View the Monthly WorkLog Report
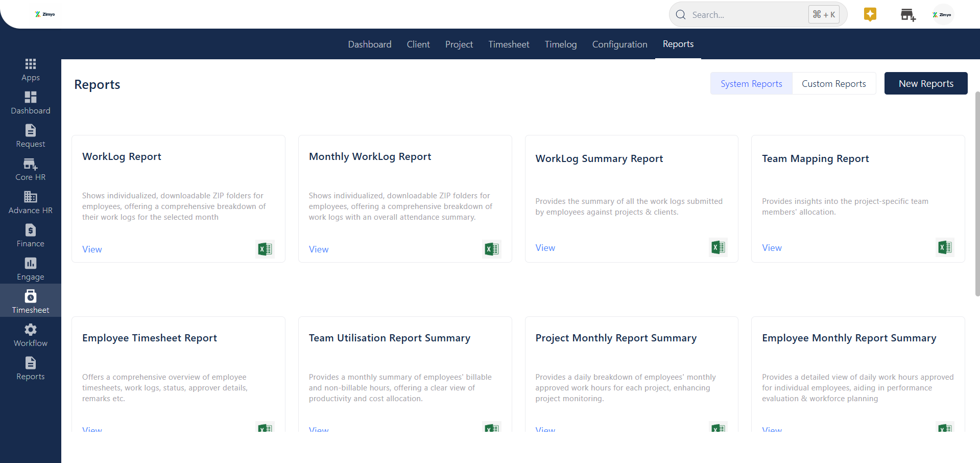The image size is (980, 463). 319,249
